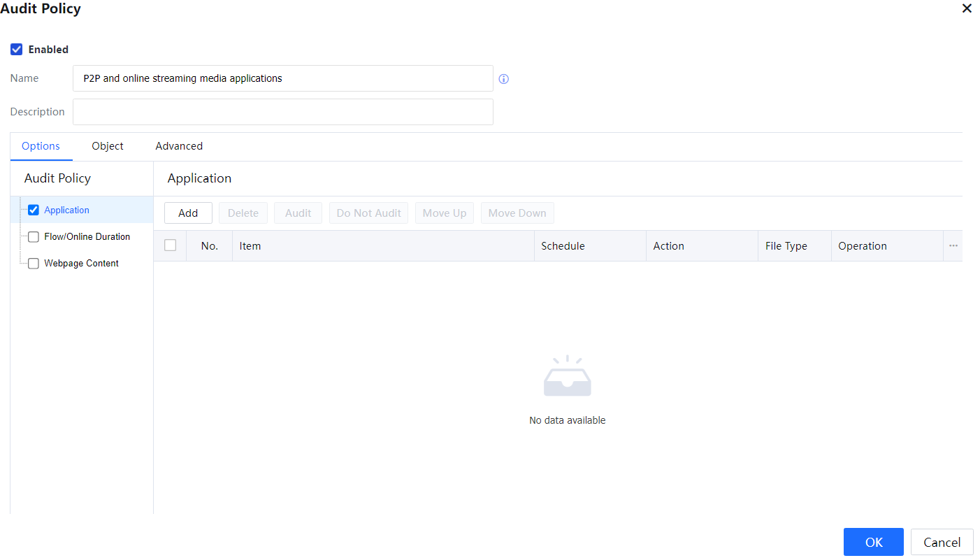Select Flow/Online Duration in the tree
Image resolution: width=980 pixels, height=558 pixels.
click(x=87, y=237)
